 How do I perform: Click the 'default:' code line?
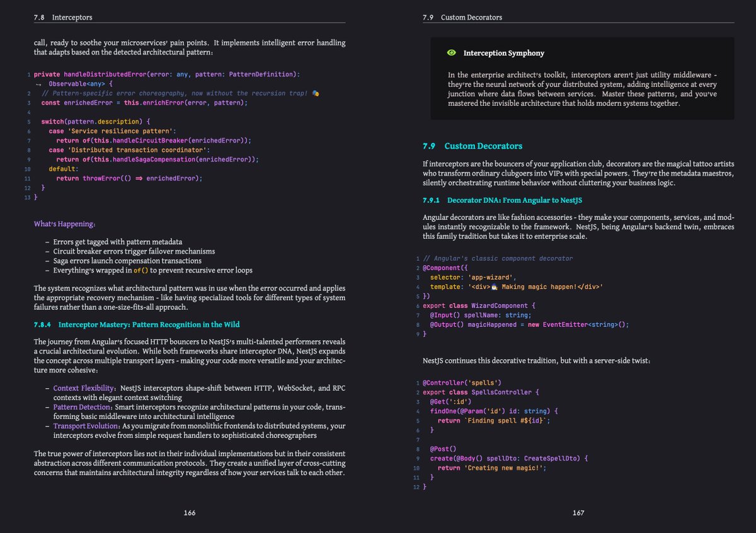(x=64, y=169)
